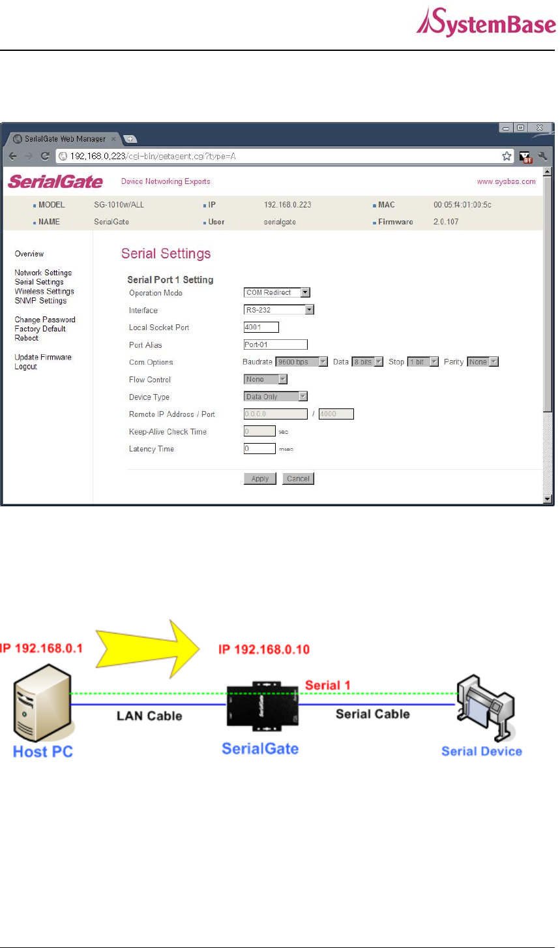Bookmark the page with the star icon

click(x=507, y=156)
